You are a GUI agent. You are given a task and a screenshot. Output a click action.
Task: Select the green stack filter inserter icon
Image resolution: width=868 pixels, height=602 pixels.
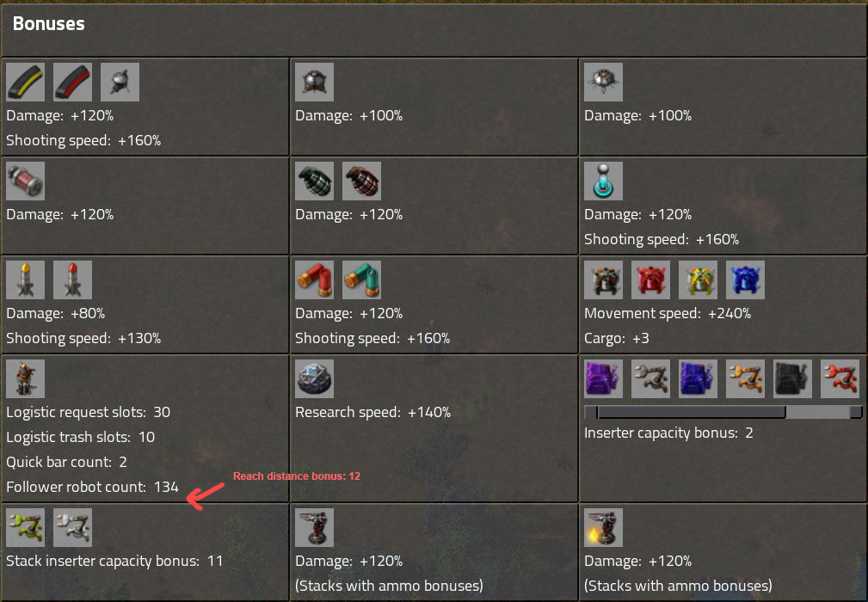pyautogui.click(x=26, y=528)
